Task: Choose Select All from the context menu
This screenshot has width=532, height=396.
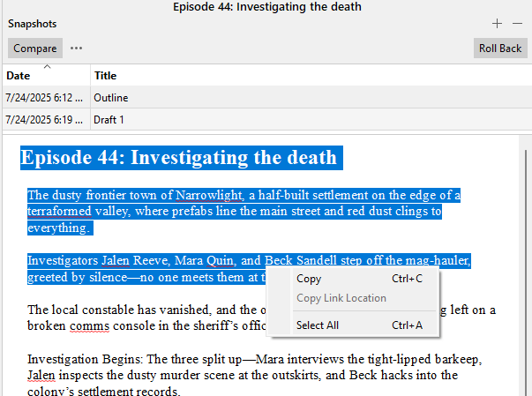Action: pos(317,325)
